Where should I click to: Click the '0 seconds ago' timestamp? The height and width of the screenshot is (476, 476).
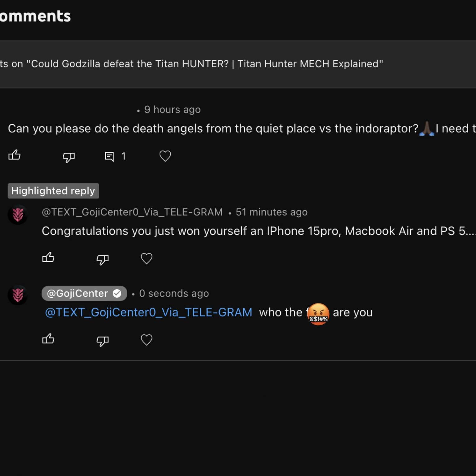click(174, 293)
